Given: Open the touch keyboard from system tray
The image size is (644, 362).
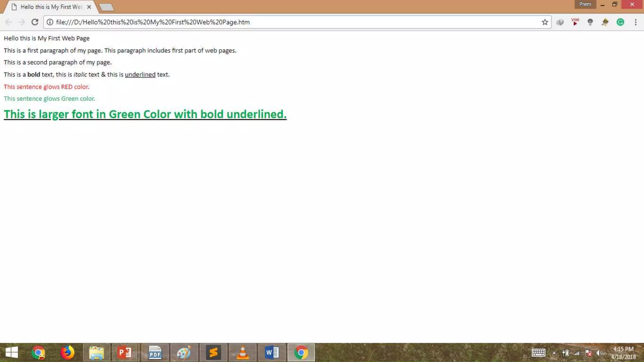Looking at the screenshot, I should click(538, 353).
